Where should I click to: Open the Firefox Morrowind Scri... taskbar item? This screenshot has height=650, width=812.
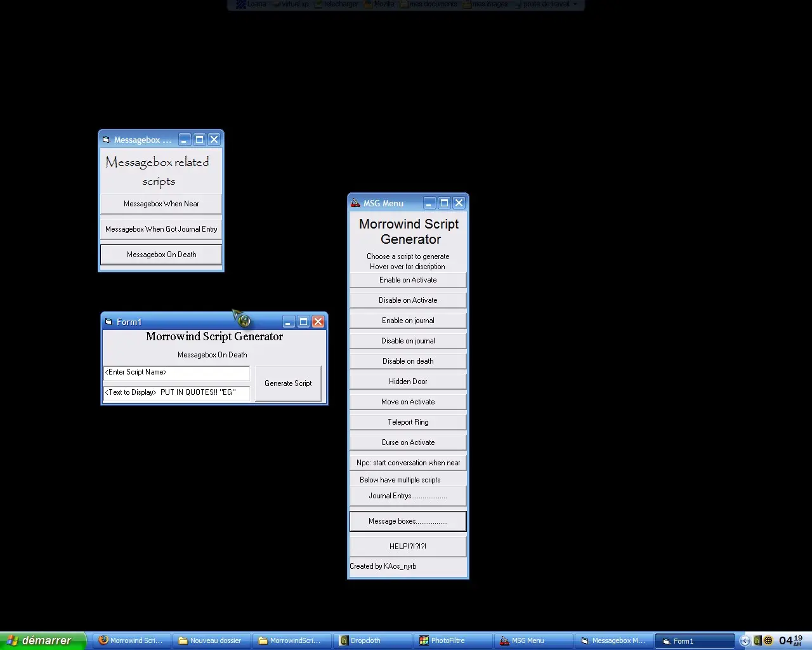point(131,641)
